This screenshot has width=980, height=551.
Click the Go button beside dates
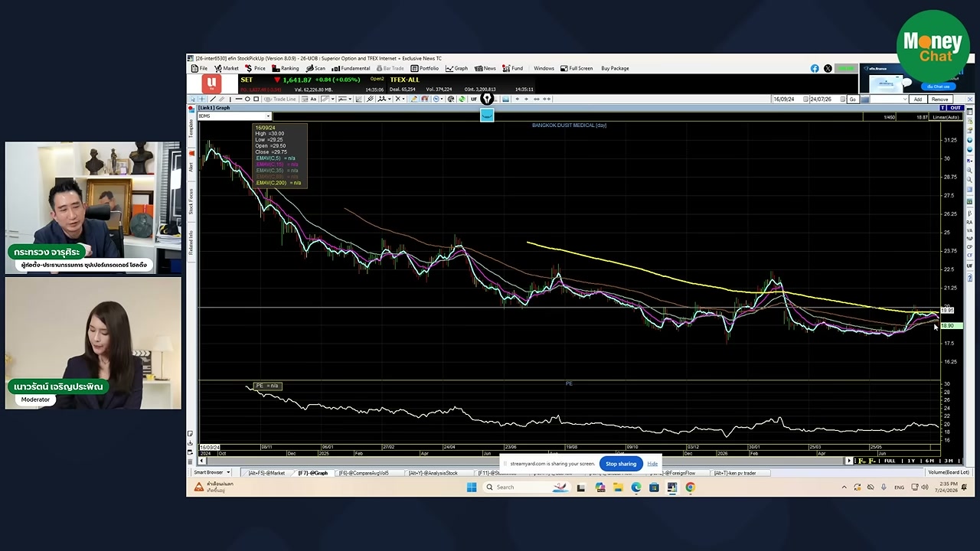[x=853, y=99]
